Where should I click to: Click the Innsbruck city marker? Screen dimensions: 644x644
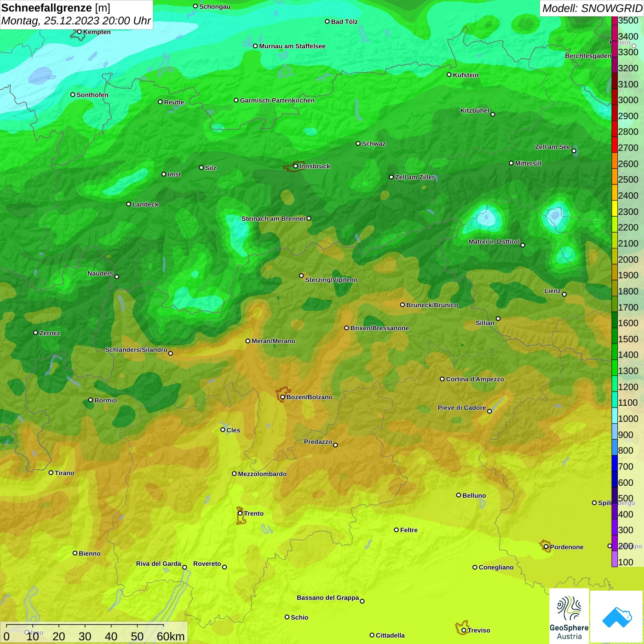point(295,166)
